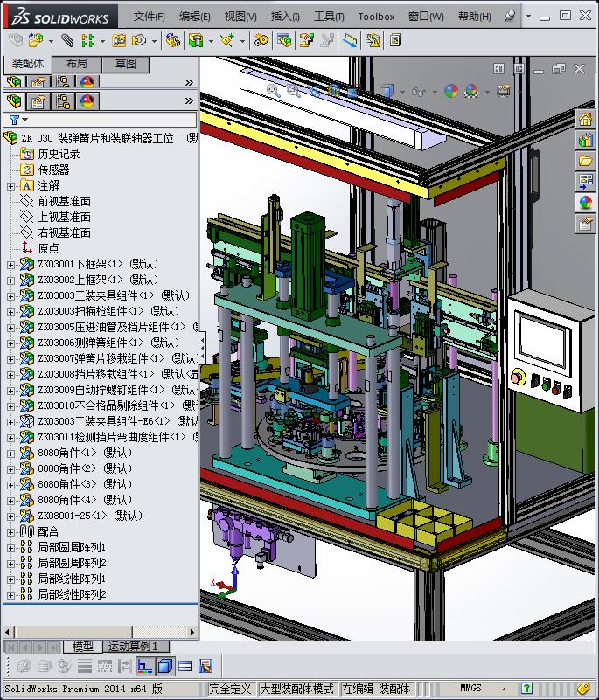Viewport: 599px width, 700px height.
Task: Click the Edit Appearance color ball icon
Action: [x=451, y=91]
